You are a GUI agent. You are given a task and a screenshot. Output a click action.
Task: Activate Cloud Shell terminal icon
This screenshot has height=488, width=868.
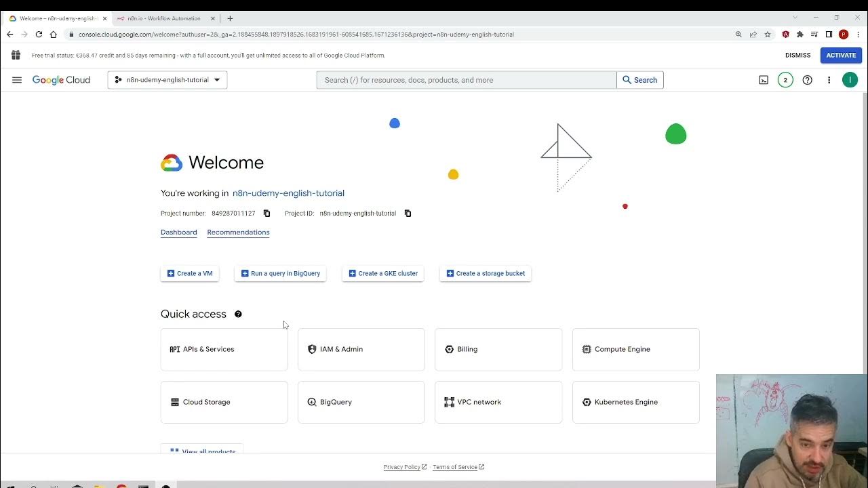pyautogui.click(x=764, y=80)
